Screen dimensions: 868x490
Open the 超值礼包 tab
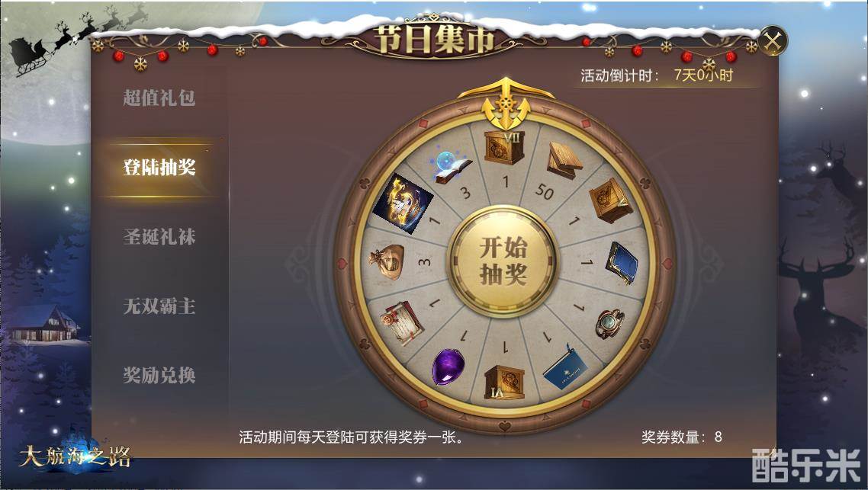pos(159,98)
